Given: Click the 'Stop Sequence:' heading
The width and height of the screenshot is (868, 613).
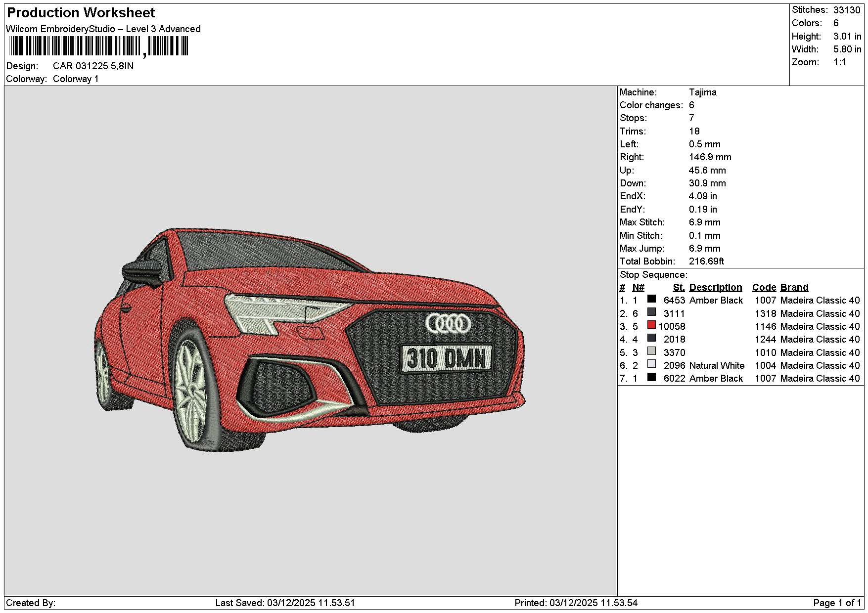Looking at the screenshot, I should coord(653,274).
